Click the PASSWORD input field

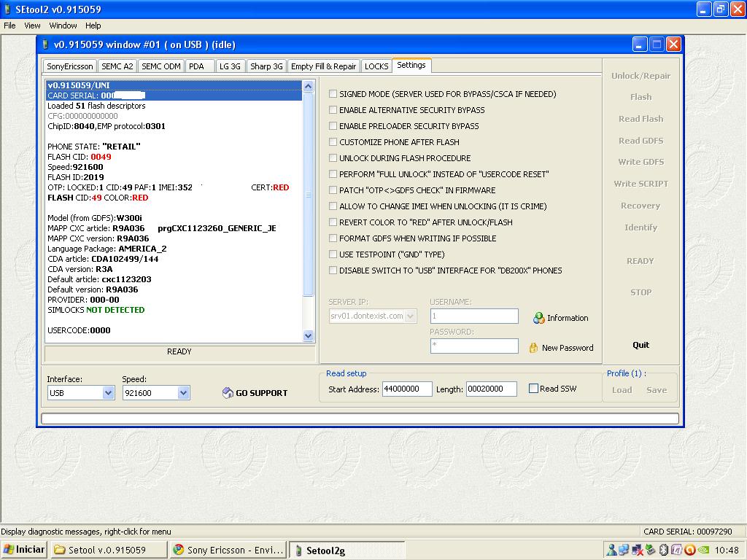click(x=474, y=346)
